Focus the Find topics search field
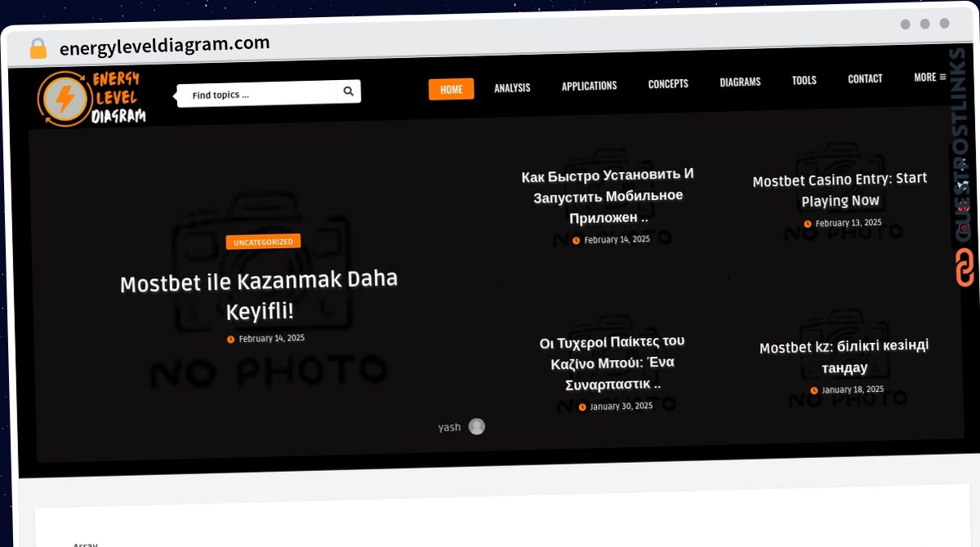Viewport: 980px width, 547px height. tap(257, 94)
